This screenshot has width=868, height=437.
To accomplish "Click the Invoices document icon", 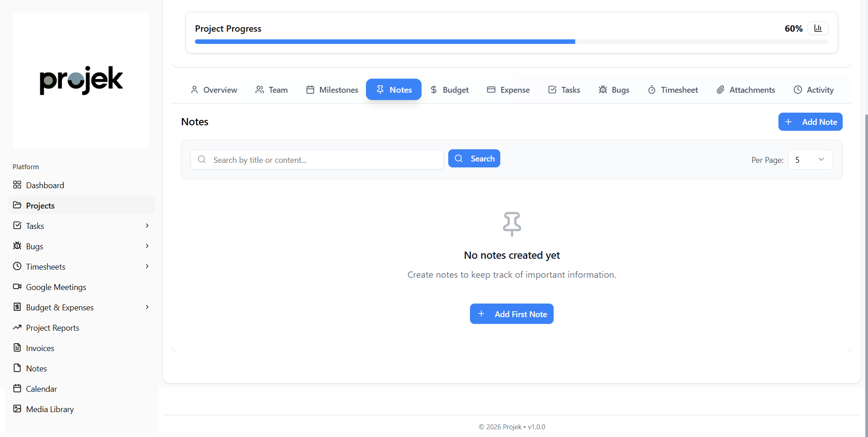I will point(17,348).
